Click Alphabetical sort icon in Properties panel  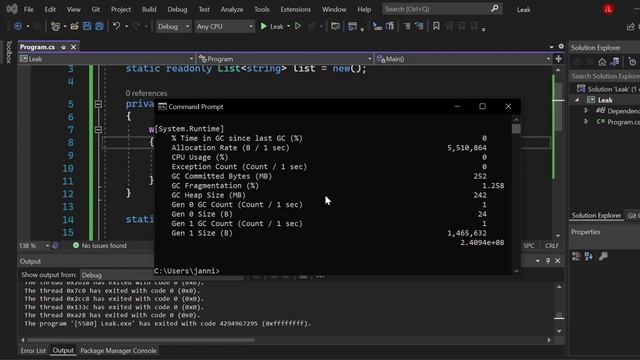589,256
